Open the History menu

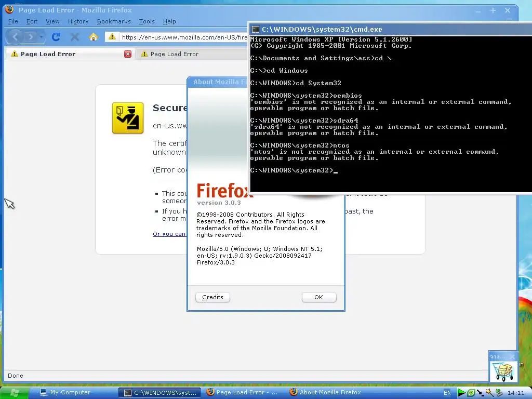pyautogui.click(x=78, y=21)
